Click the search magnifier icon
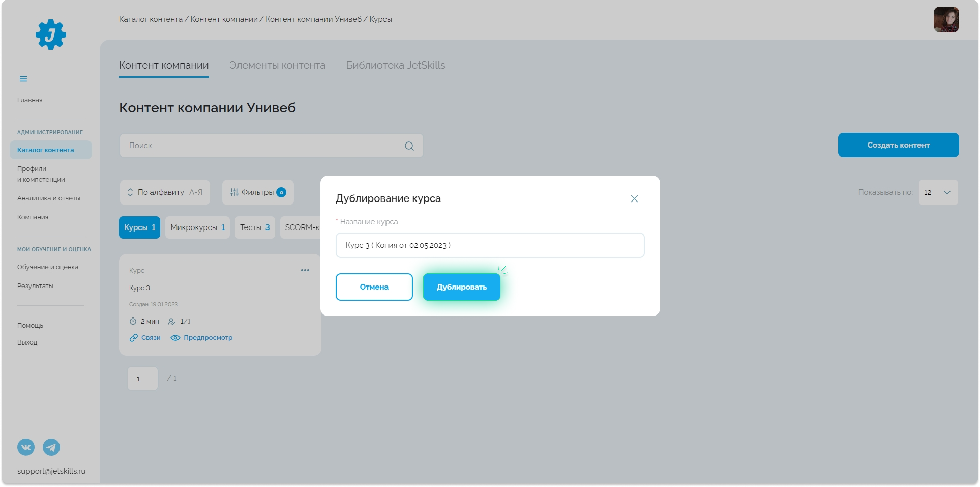980x487 pixels. [x=409, y=146]
